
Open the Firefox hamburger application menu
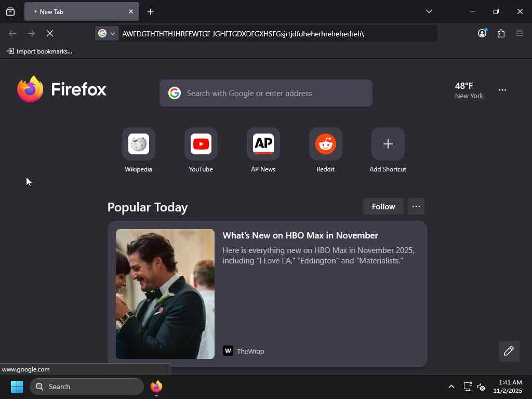[520, 33]
